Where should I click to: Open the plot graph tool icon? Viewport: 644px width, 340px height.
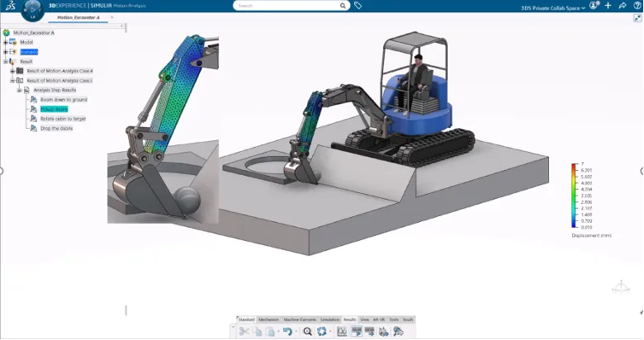(342, 331)
